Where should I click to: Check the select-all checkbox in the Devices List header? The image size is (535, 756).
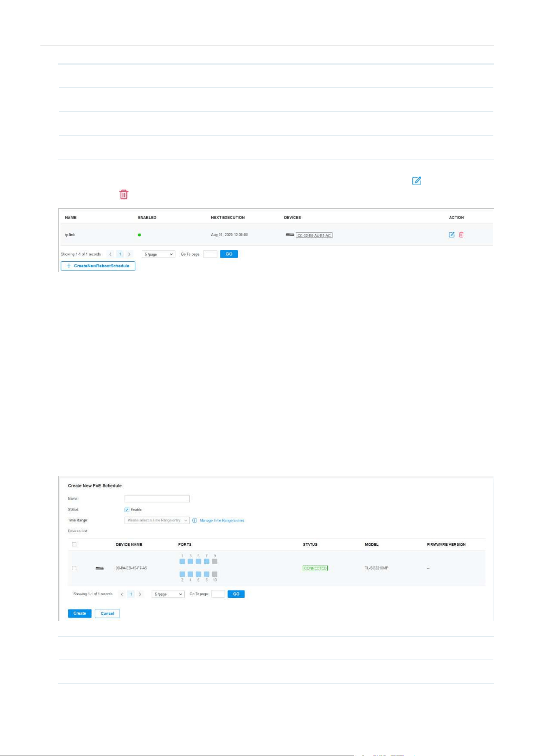pos(74,544)
